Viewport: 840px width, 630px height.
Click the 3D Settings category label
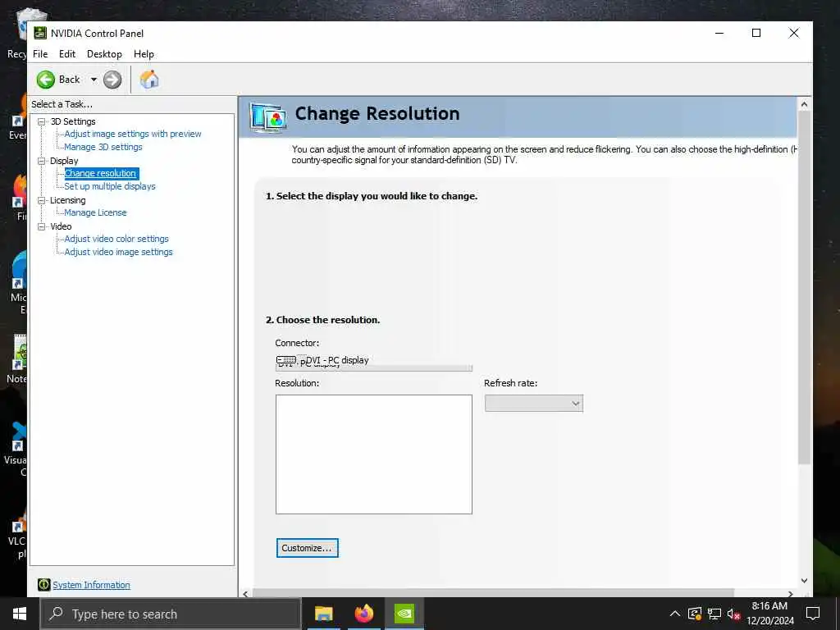click(73, 121)
